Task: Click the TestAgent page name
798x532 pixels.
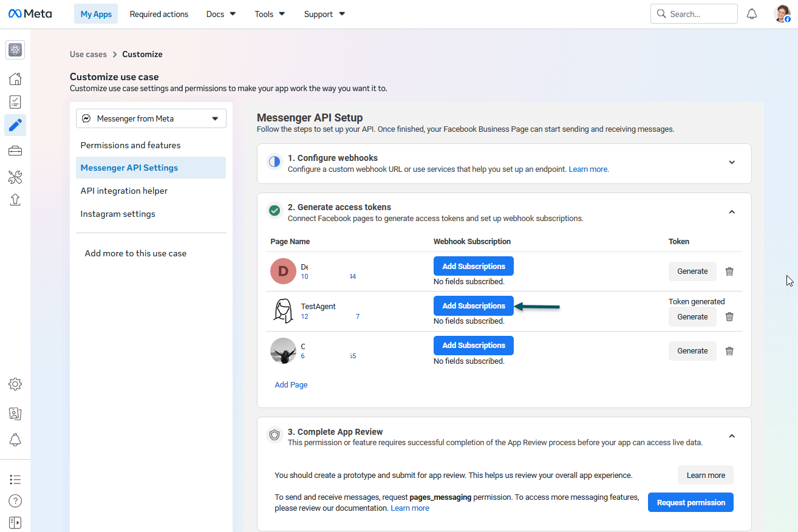Action: tap(318, 306)
